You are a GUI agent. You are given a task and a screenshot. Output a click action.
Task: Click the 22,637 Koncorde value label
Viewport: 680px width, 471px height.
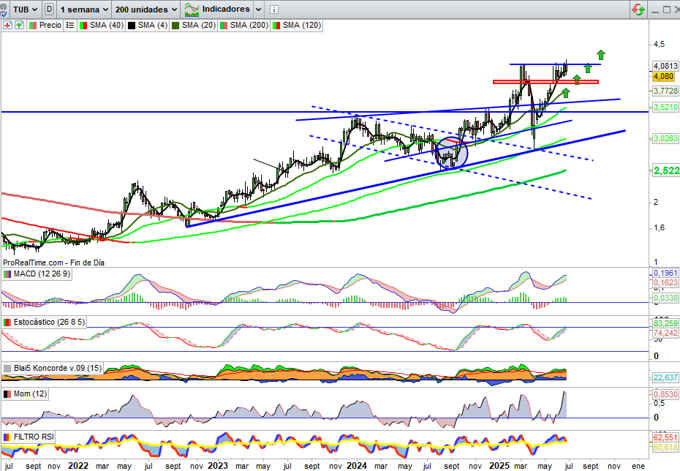coord(665,378)
